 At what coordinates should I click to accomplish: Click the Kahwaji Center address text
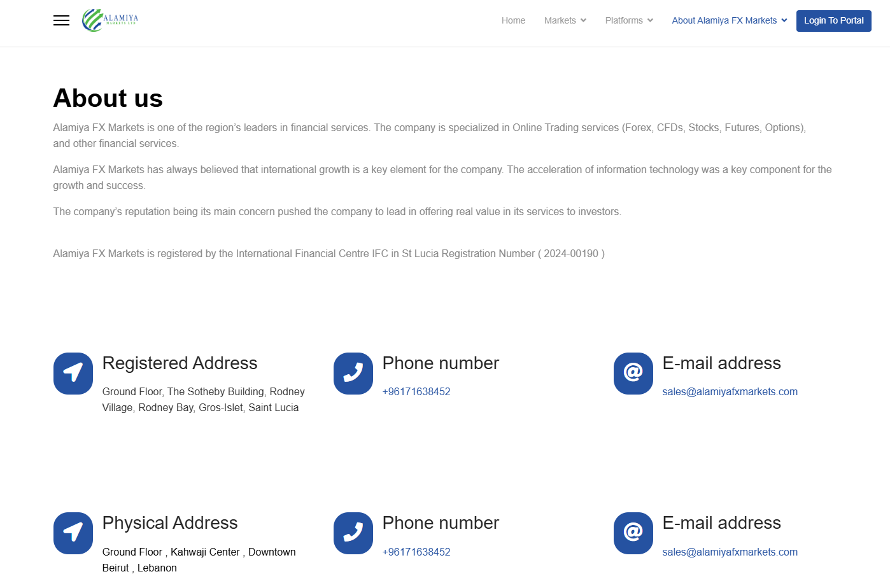pos(199,560)
